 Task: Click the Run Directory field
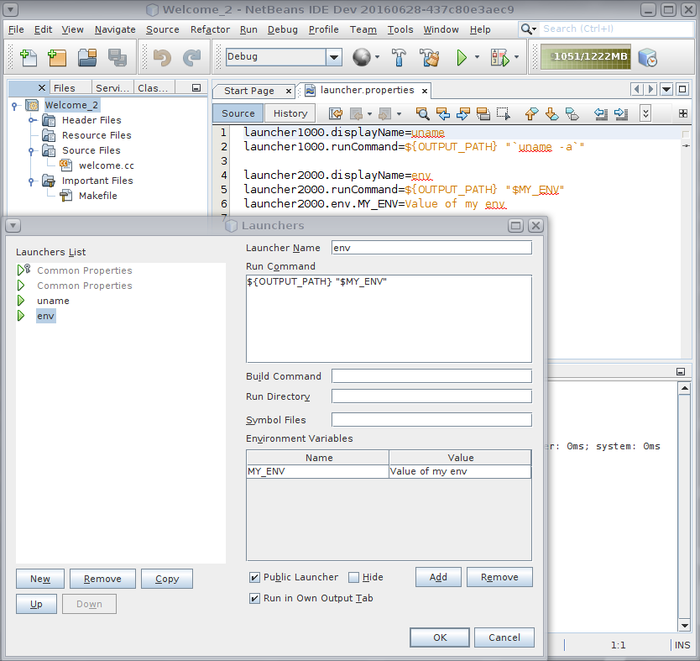tap(432, 396)
